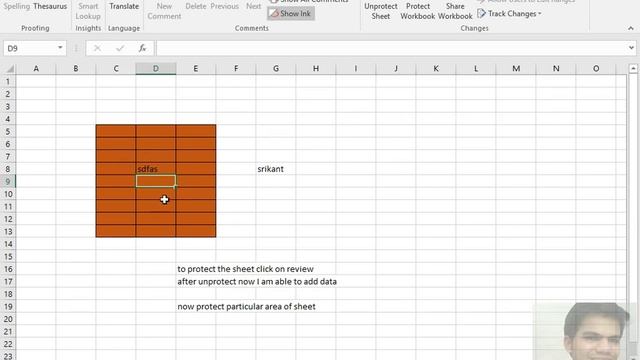This screenshot has height=360, width=640.
Task: Click text 'after unprotect now I am able to add data'
Action: tap(257, 282)
